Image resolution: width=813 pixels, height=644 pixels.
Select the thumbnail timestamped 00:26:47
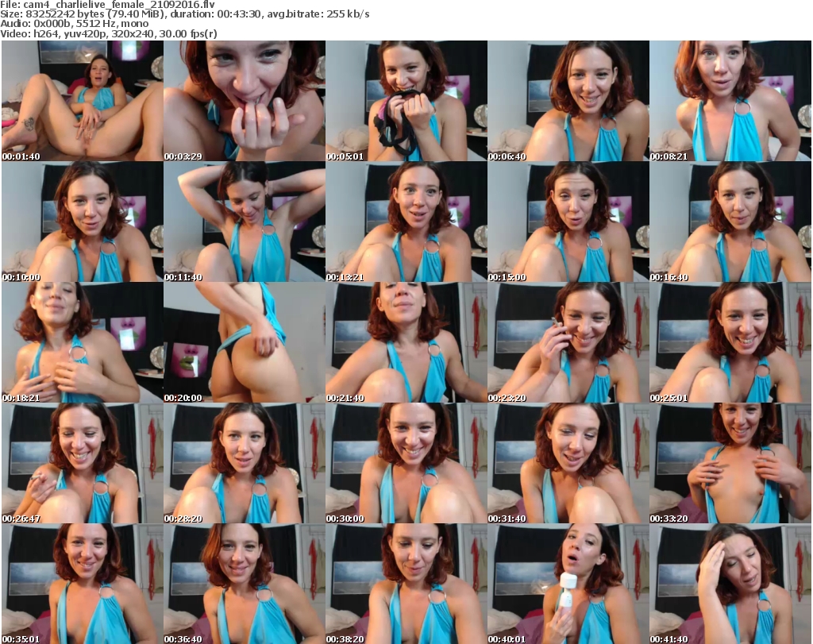point(82,463)
